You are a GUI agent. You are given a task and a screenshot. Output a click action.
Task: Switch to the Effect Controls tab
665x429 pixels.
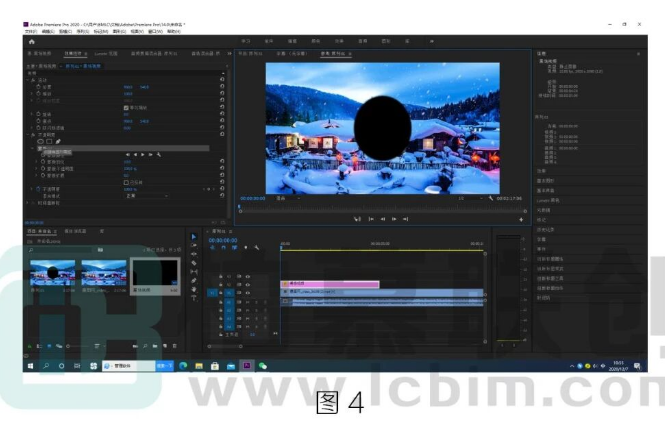tap(73, 53)
